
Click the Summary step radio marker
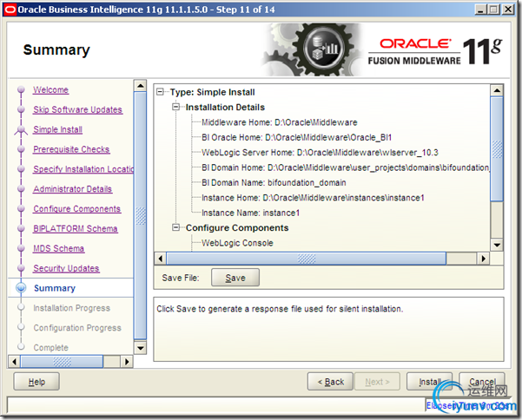(21, 287)
